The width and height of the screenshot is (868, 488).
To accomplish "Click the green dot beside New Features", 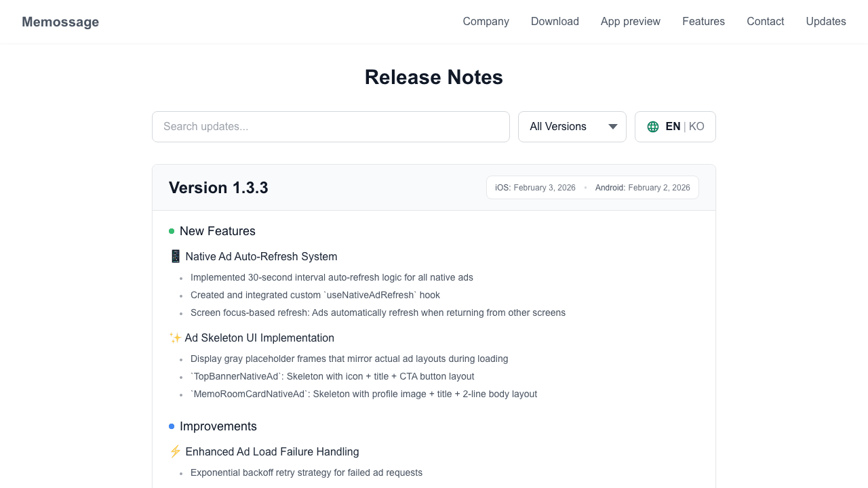I will click(x=171, y=231).
